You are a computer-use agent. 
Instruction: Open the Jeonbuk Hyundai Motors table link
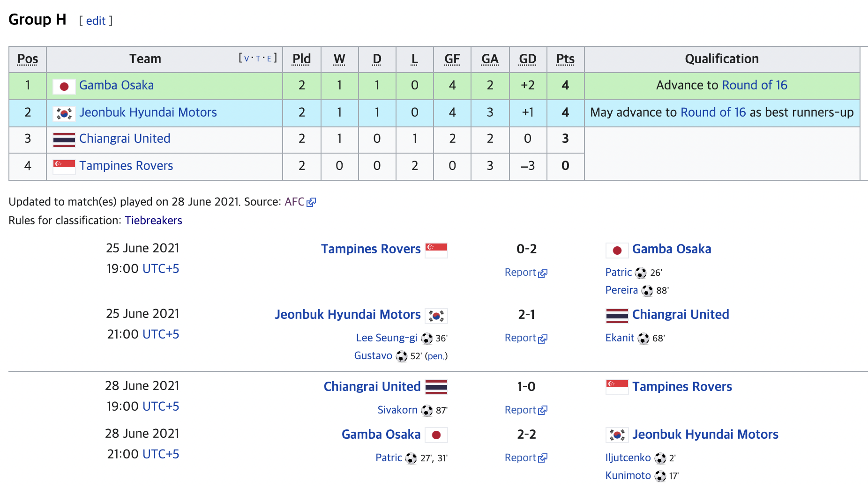click(148, 112)
